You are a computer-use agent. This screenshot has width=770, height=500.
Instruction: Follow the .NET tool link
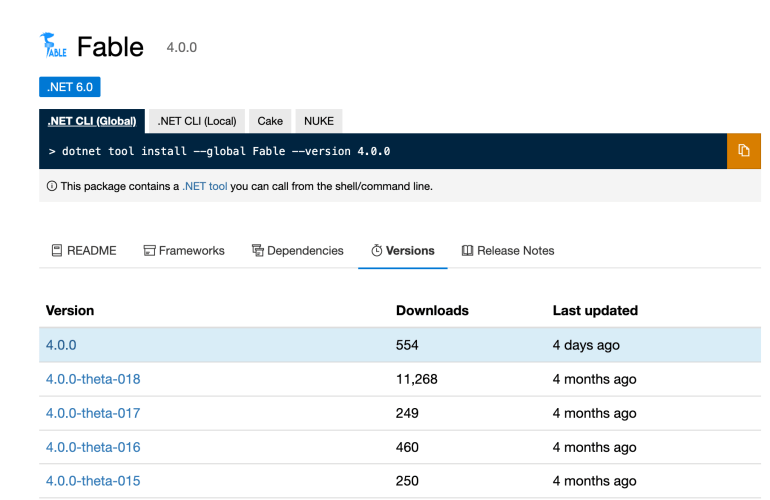point(204,186)
